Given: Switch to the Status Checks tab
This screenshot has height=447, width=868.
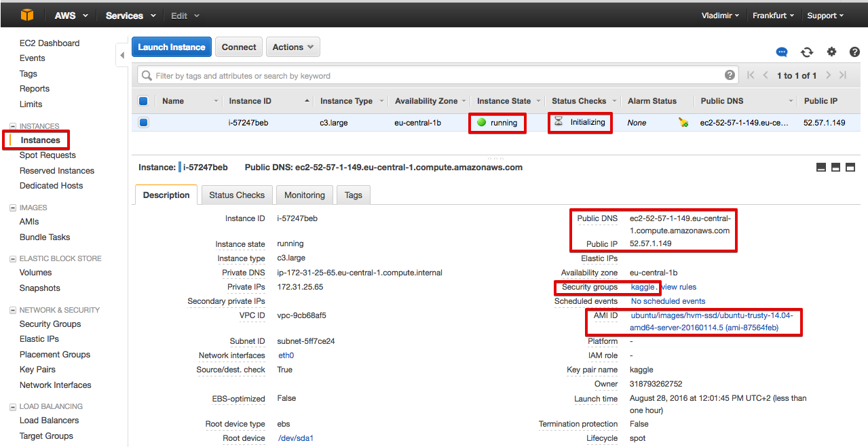Looking at the screenshot, I should pyautogui.click(x=237, y=195).
